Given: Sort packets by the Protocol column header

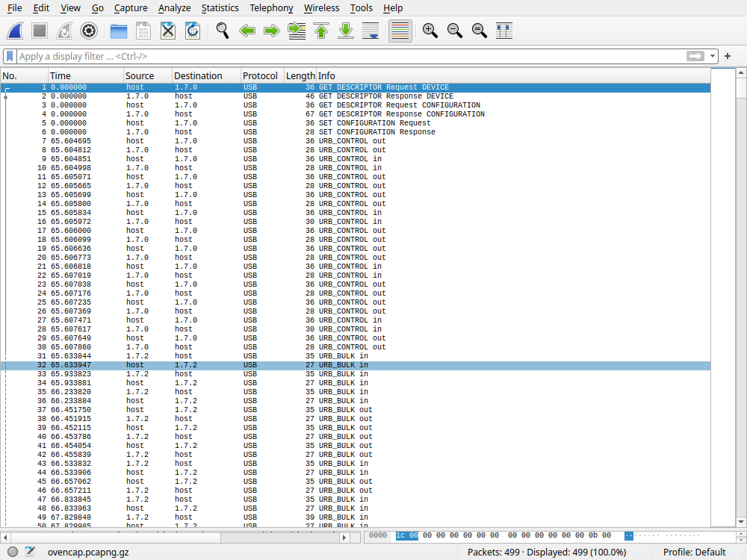Looking at the screenshot, I should 260,76.
